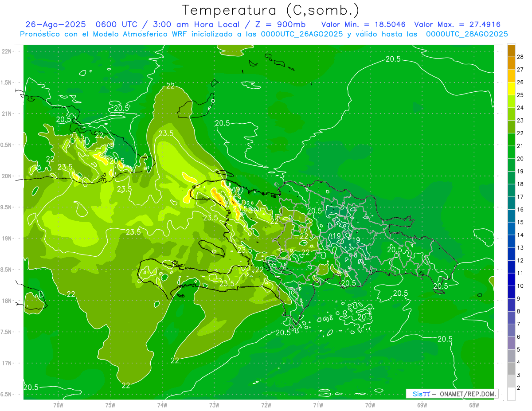Click the number 15 on the color scale

click(520, 222)
